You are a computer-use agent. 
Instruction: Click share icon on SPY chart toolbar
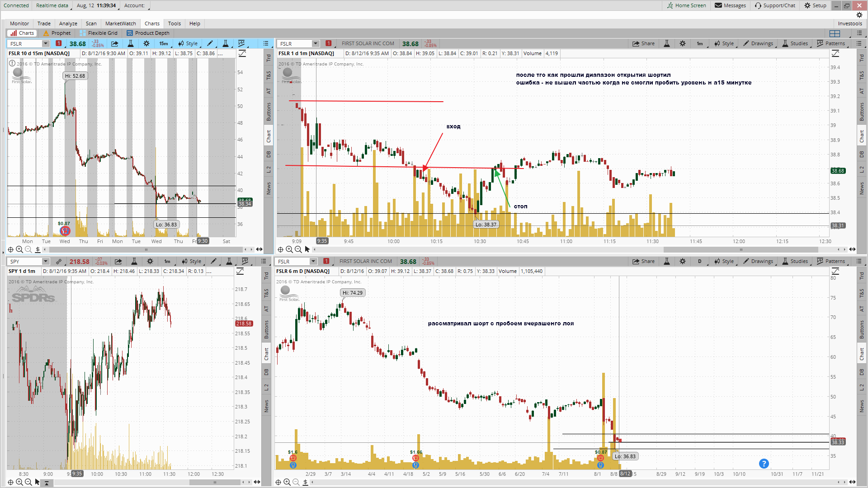coord(118,262)
